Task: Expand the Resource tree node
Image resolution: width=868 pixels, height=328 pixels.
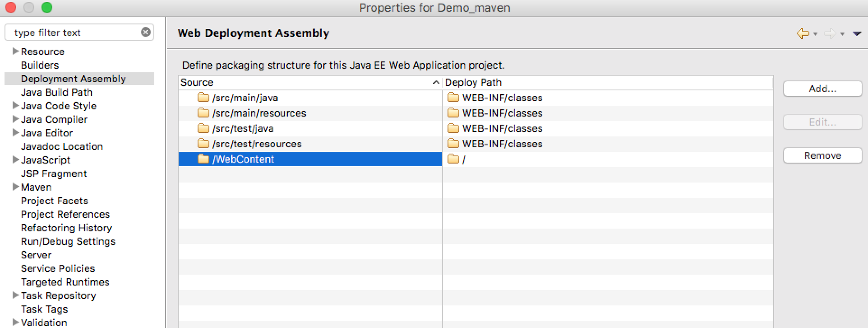Action: 15,51
